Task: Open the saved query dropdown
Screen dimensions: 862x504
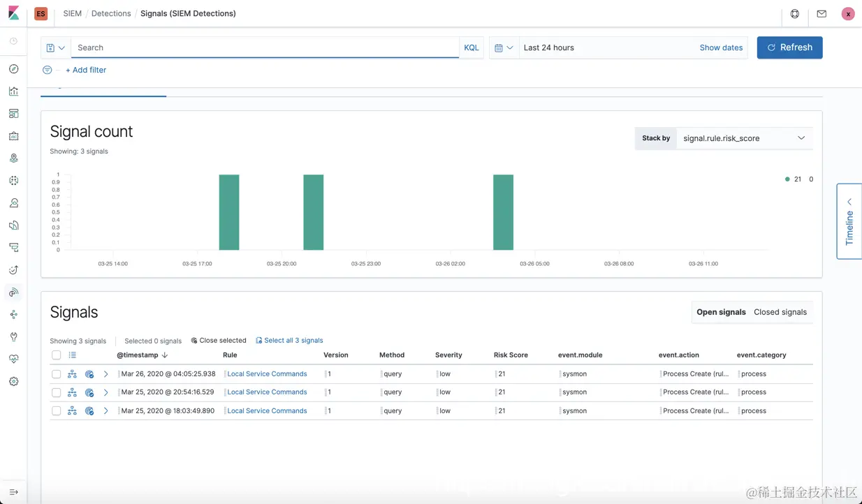Action: coord(56,47)
